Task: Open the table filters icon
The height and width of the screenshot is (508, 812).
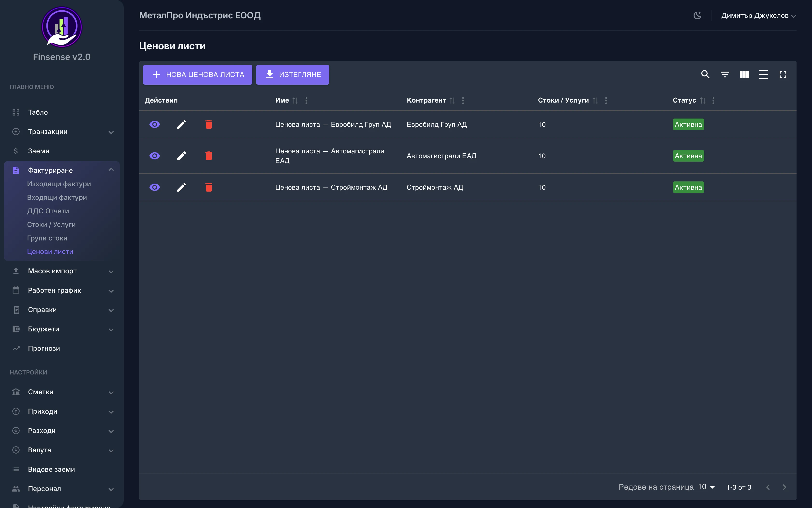Action: [725, 74]
